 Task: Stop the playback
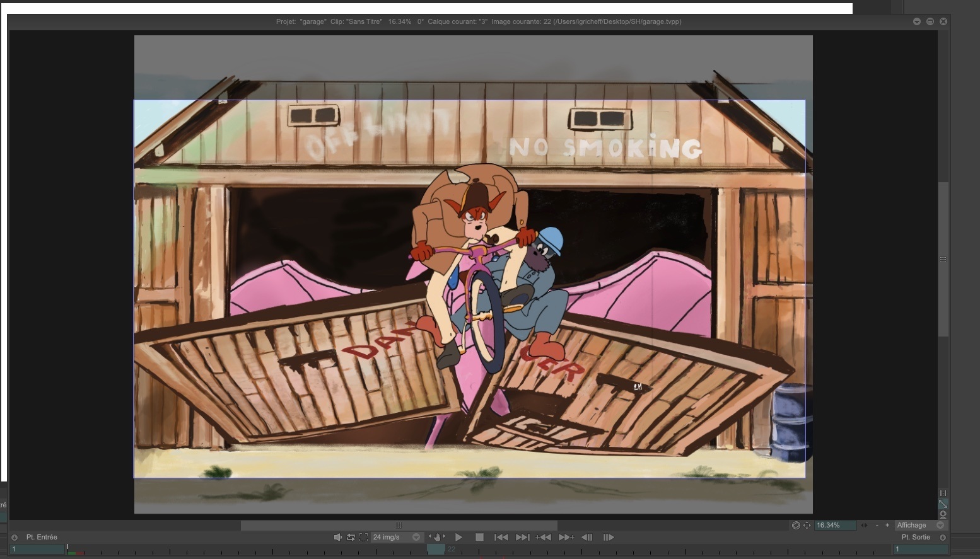(x=479, y=538)
